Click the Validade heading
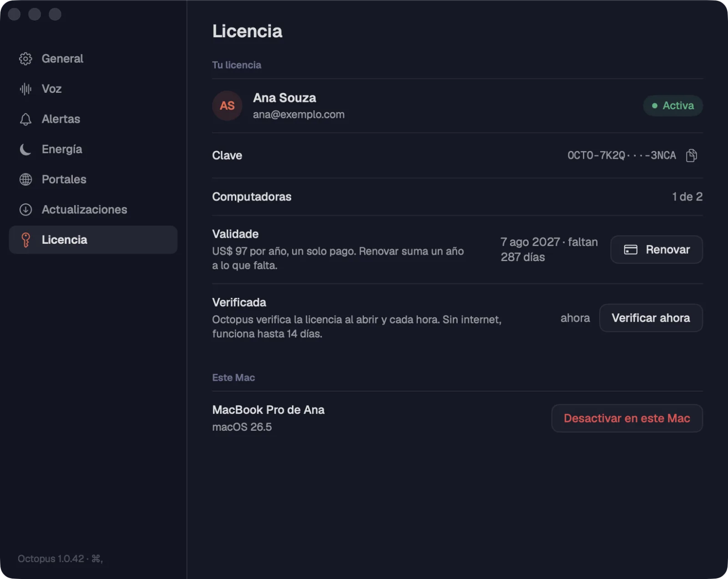Viewport: 728px width, 579px height. 235,234
